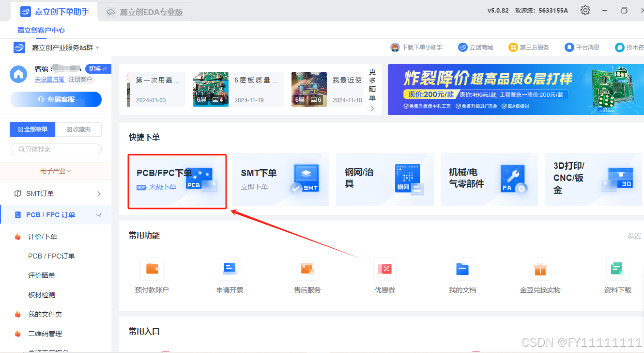Click the flame icon beside 二维码管理
The width and height of the screenshot is (644, 353).
click(x=18, y=334)
